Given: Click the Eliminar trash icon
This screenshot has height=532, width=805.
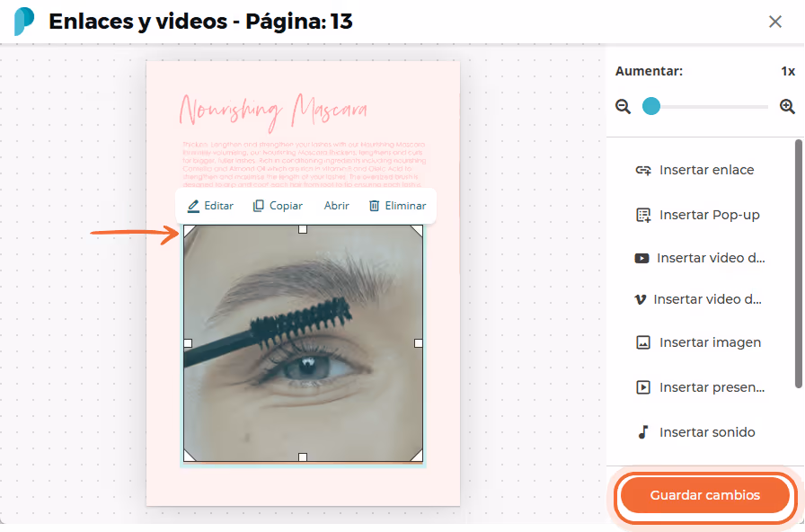Looking at the screenshot, I should [375, 206].
